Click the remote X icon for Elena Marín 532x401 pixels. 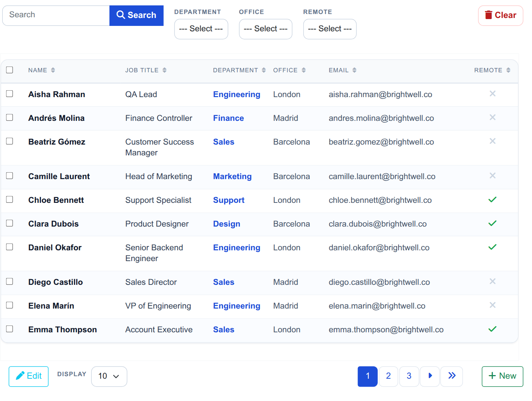pyautogui.click(x=492, y=305)
